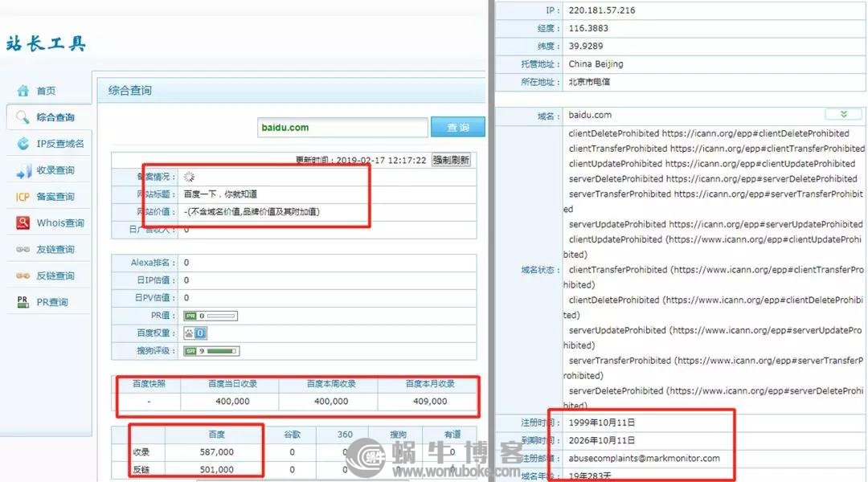Viewport: 868px width, 482px height.
Task: Click the orange chain icon beside 反链查询
Action: pos(23,276)
